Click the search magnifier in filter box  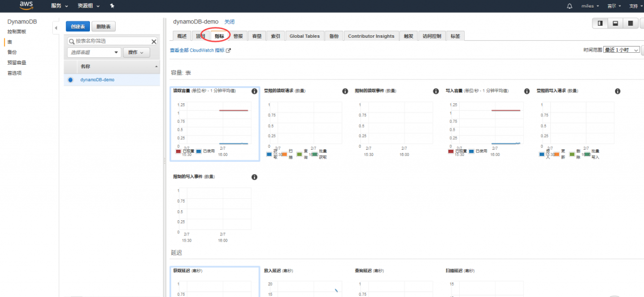(72, 42)
